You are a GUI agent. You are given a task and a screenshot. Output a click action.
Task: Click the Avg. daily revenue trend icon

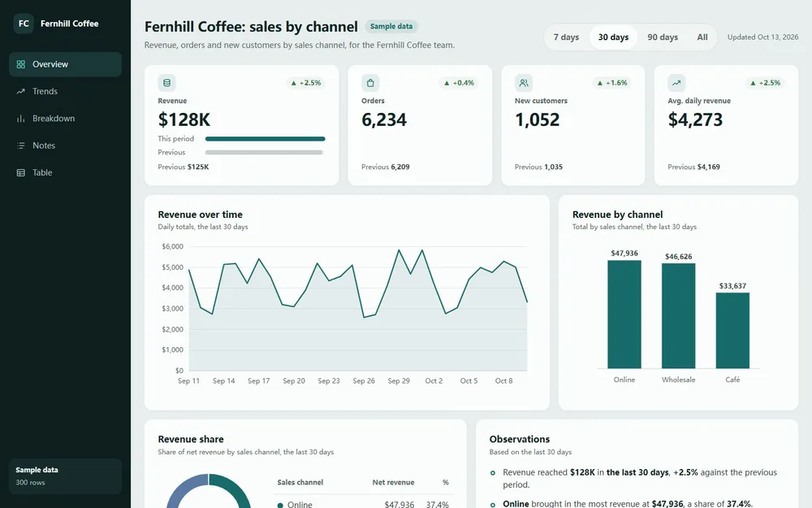click(x=676, y=83)
